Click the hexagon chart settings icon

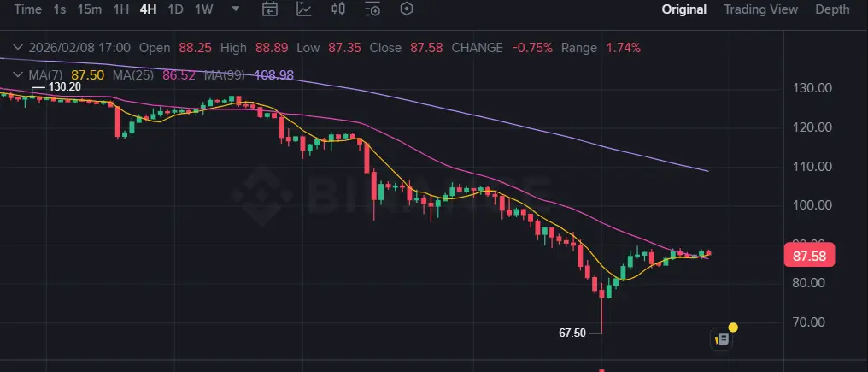407,9
